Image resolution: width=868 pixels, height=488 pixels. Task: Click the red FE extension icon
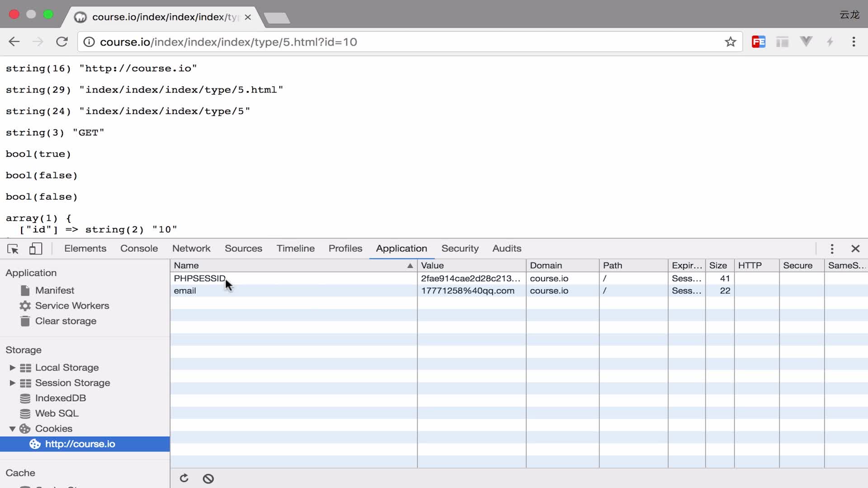pyautogui.click(x=758, y=42)
